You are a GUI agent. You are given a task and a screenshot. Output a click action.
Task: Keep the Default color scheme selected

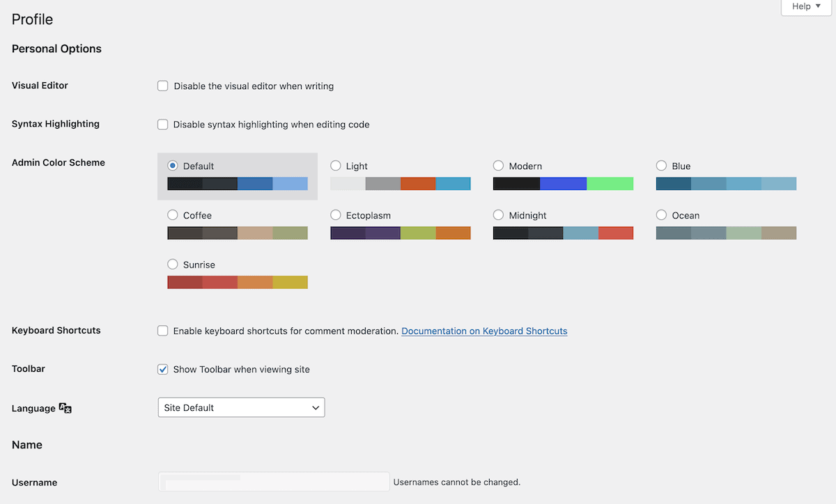pyautogui.click(x=172, y=166)
